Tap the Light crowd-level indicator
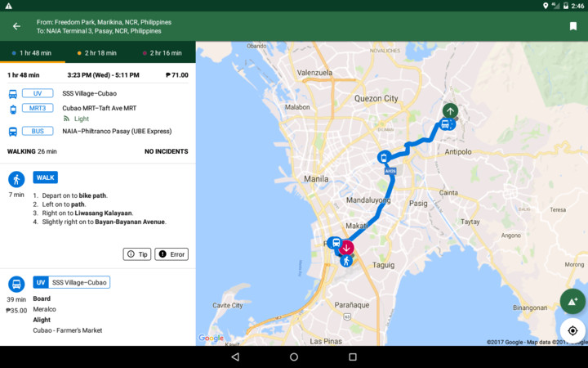588x368 pixels. coord(76,119)
